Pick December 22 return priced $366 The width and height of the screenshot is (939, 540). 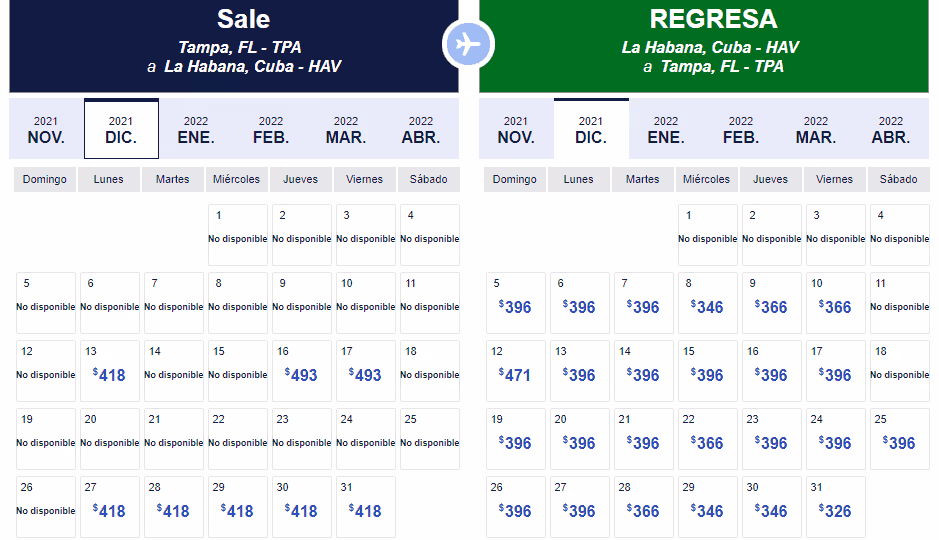(707, 439)
